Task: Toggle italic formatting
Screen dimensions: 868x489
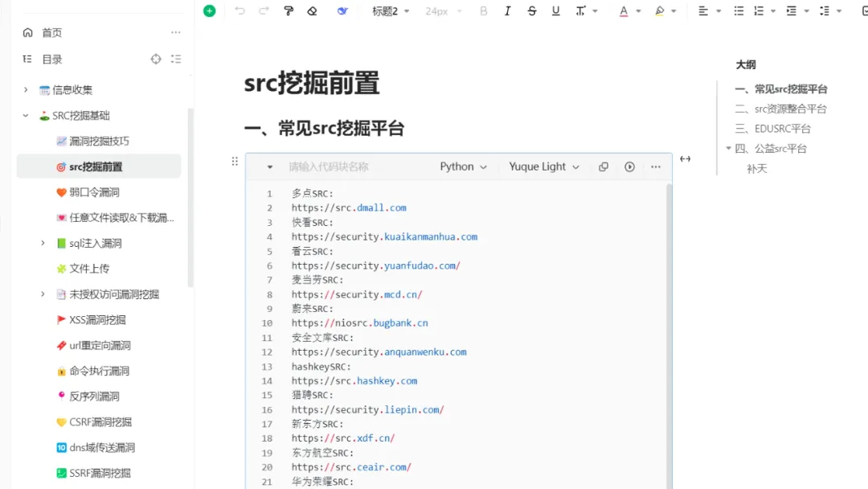Action: point(507,10)
